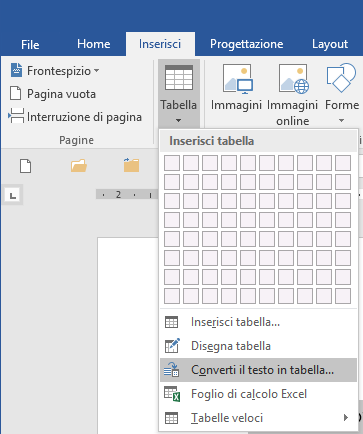Click the Immagini picture icon

click(x=237, y=79)
